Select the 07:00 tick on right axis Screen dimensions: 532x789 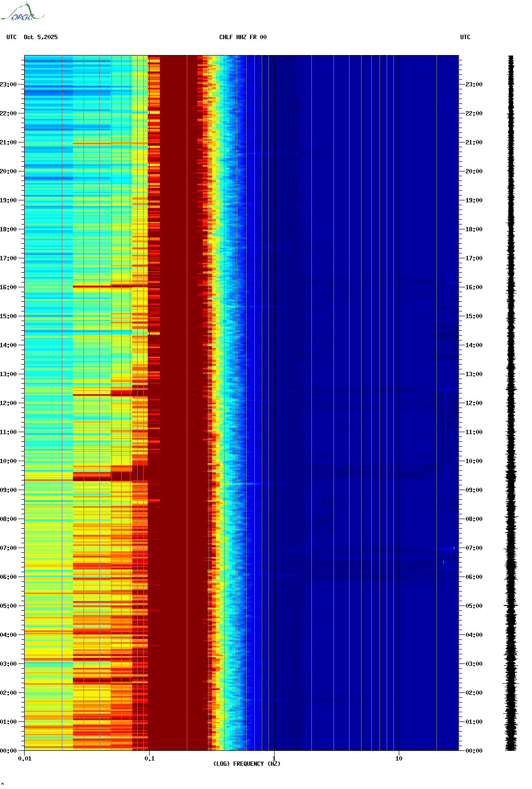click(x=474, y=548)
